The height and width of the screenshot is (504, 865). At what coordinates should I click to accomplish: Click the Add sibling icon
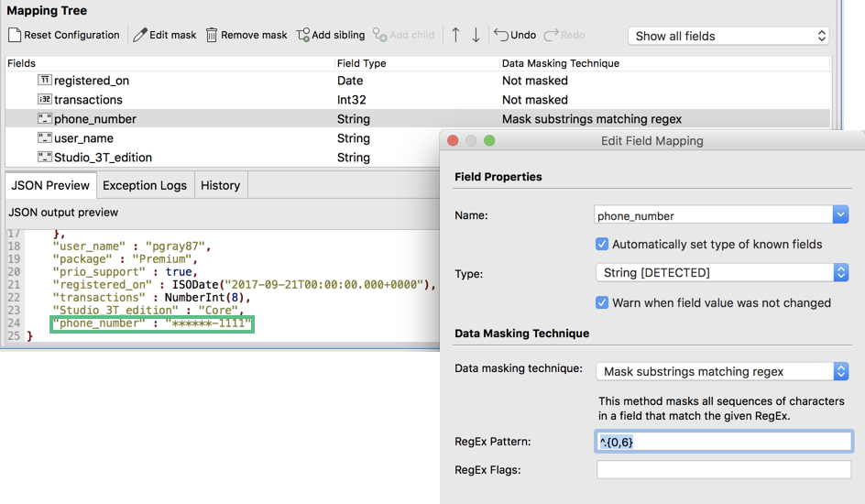click(303, 36)
